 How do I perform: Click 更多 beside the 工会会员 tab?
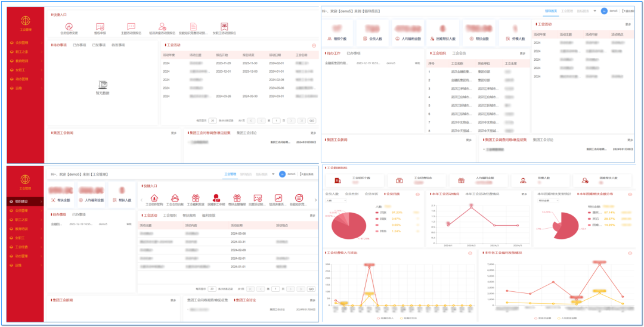pos(522,54)
